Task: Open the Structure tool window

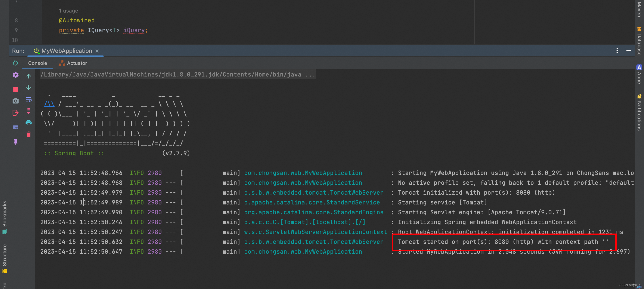Action: (x=4, y=259)
